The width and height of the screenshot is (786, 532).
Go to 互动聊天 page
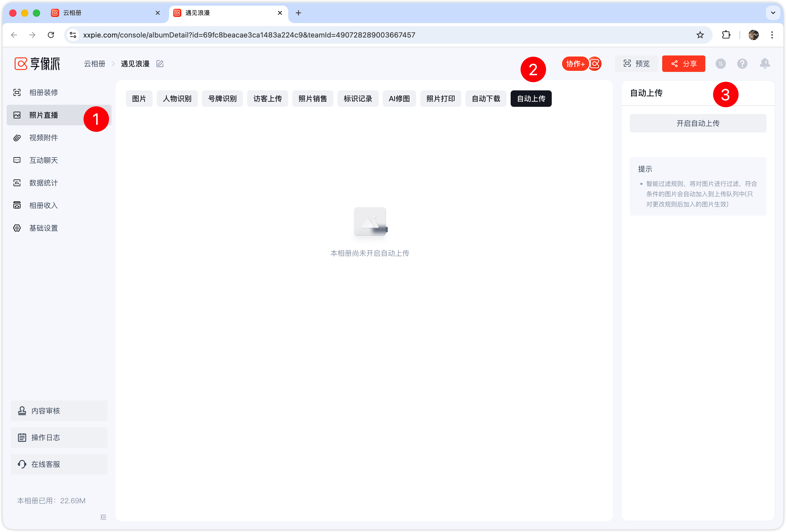[x=59, y=160]
